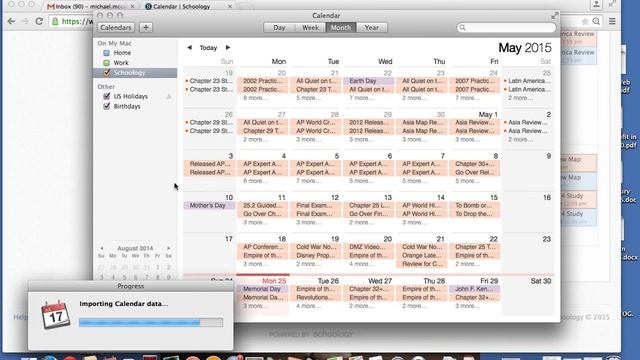Uncheck US Holidays calendar
Image resolution: width=640 pixels, height=360 pixels.
pos(107,96)
